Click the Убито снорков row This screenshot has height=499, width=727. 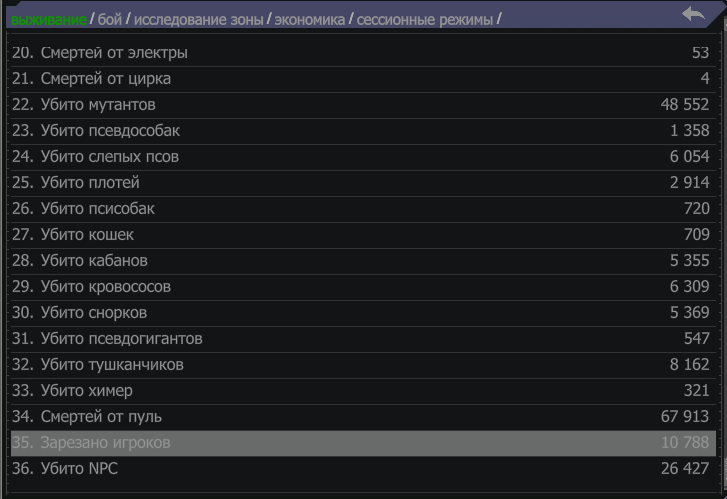363,313
